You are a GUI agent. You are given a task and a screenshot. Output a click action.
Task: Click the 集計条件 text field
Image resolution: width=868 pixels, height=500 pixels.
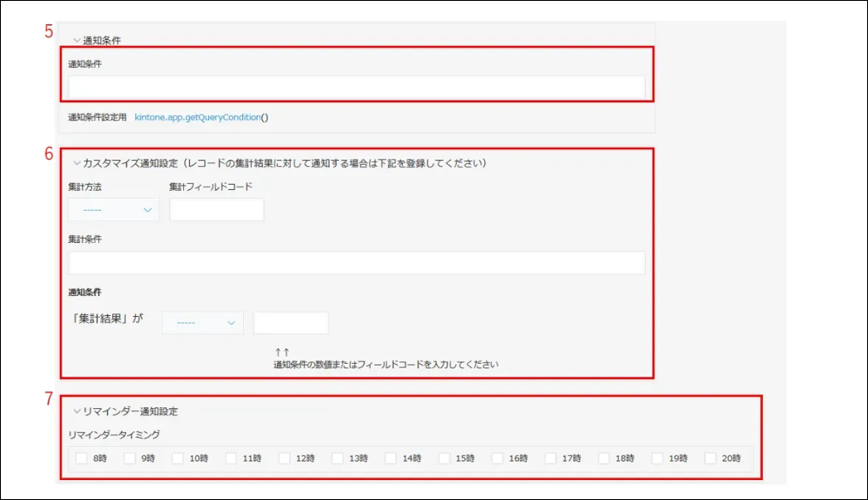click(356, 263)
